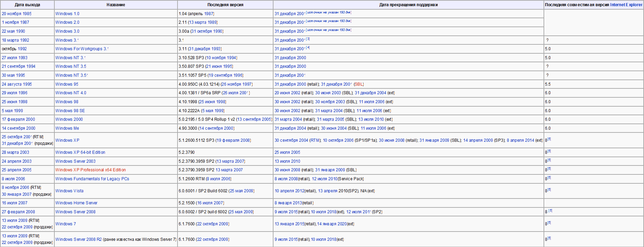
Task: Open the Windows 1.0 article link
Action: pos(67,14)
